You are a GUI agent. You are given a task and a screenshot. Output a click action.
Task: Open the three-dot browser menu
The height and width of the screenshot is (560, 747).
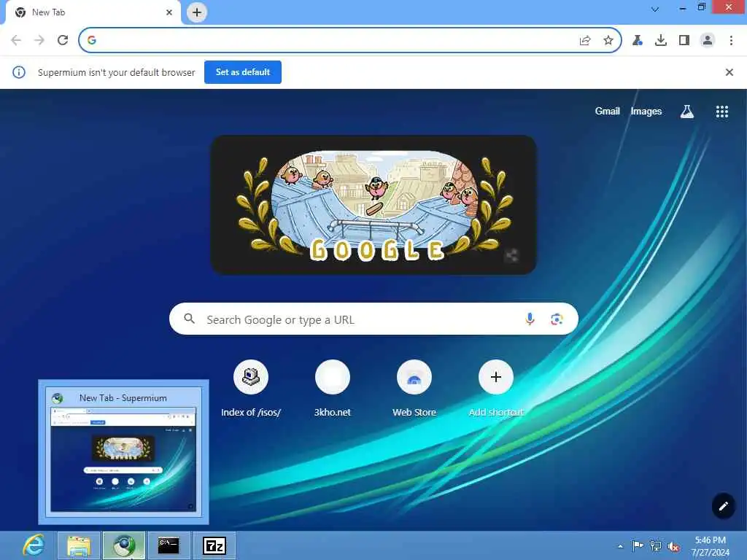point(731,40)
